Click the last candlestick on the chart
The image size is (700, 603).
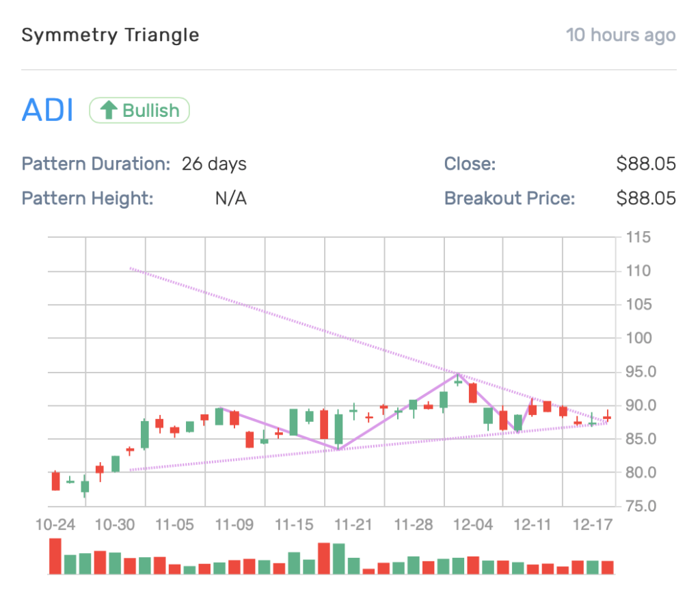tap(607, 418)
